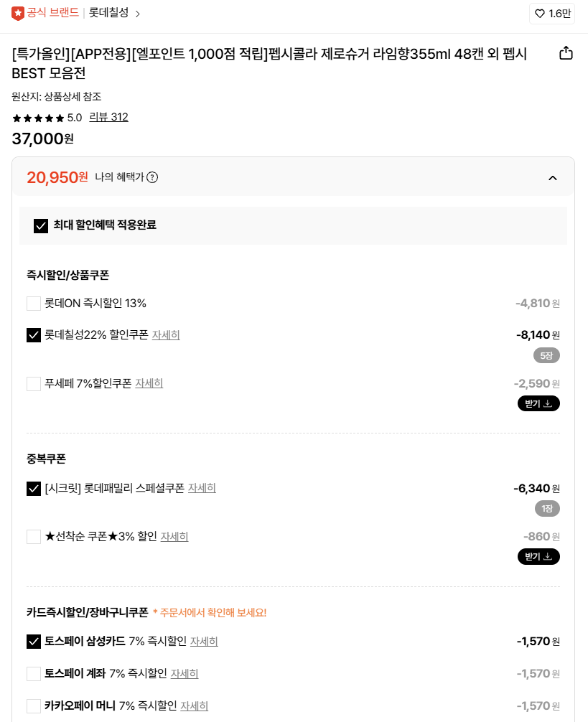View 자세히 for 시크릿 롯데패밀리 스페셜쿠폰
Image resolution: width=588 pixels, height=722 pixels.
[x=202, y=488]
